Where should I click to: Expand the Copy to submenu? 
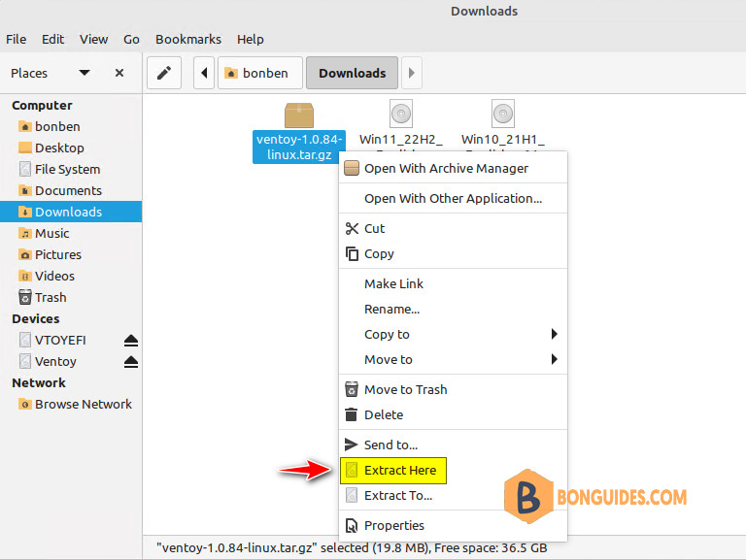453,334
